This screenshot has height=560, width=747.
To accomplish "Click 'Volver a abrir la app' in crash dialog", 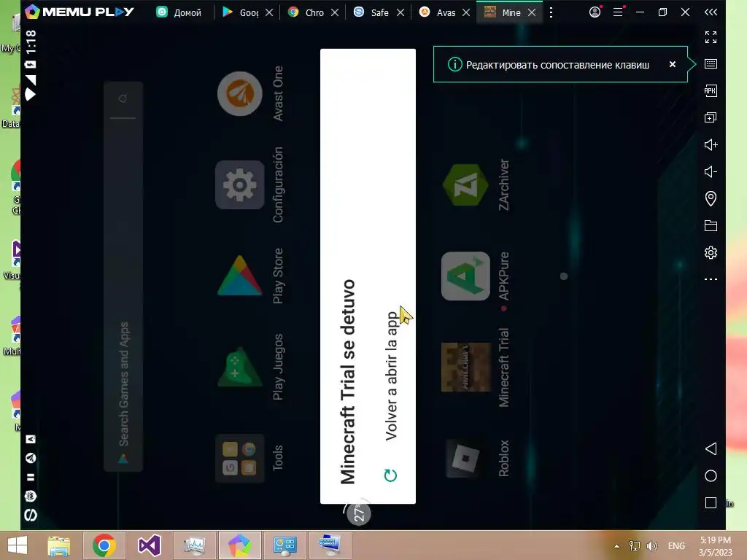I will [391, 376].
